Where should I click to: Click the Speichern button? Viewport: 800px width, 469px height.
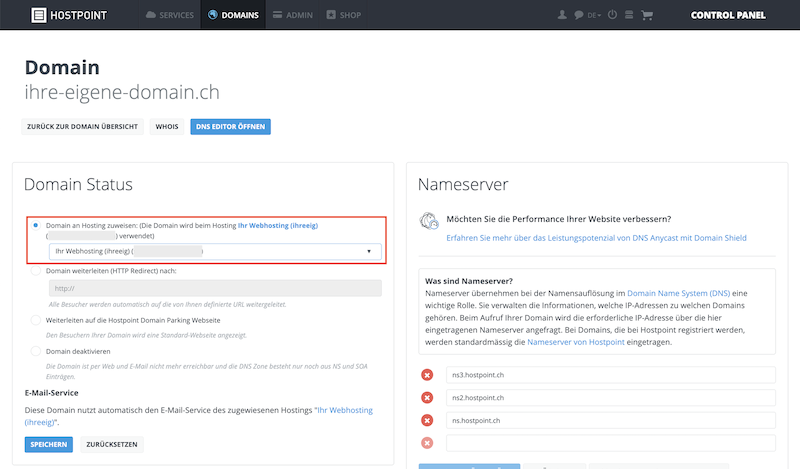(x=48, y=445)
